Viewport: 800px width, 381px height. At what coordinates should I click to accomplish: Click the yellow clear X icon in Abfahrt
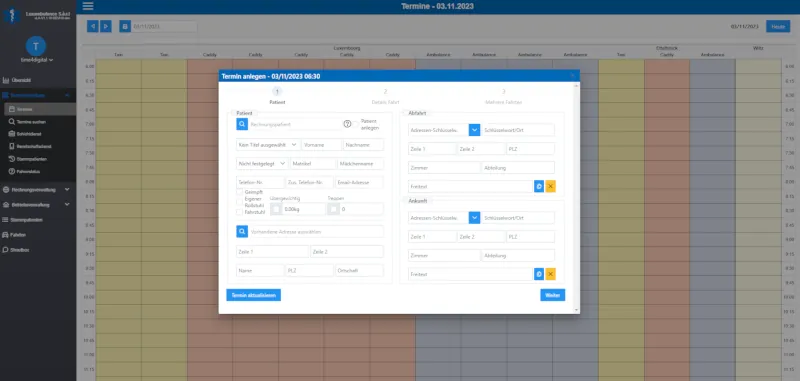point(551,186)
